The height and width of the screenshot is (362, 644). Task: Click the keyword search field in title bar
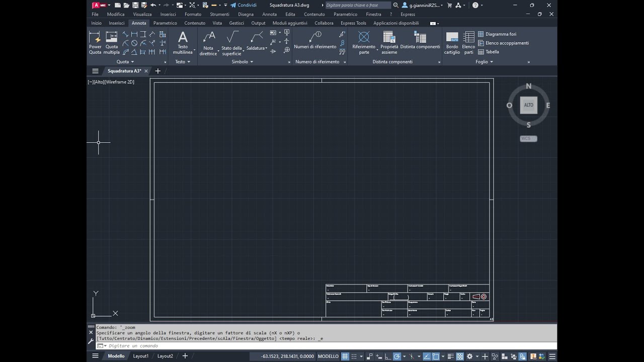(x=358, y=5)
